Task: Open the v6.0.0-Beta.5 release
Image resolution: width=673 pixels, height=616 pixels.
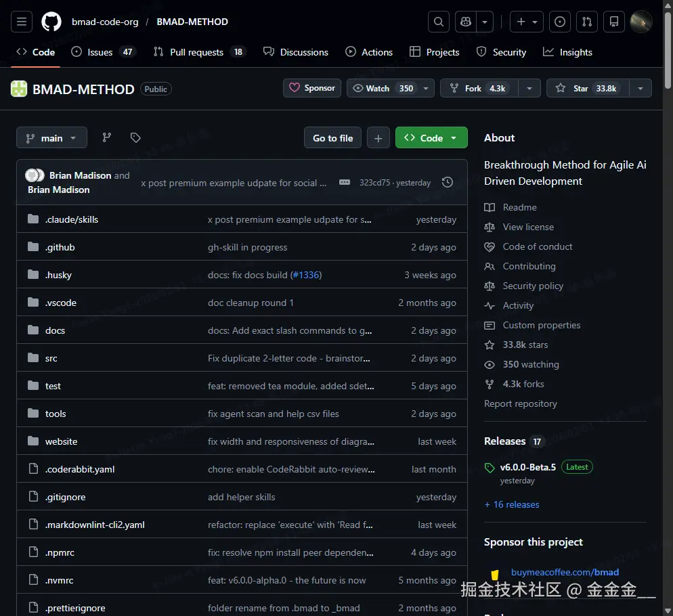Action: 528,467
